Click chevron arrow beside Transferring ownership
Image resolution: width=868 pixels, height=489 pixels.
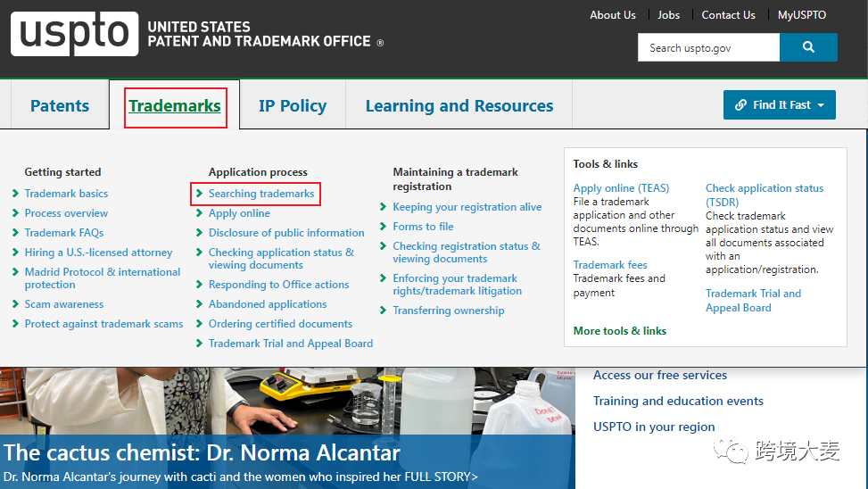pos(383,311)
